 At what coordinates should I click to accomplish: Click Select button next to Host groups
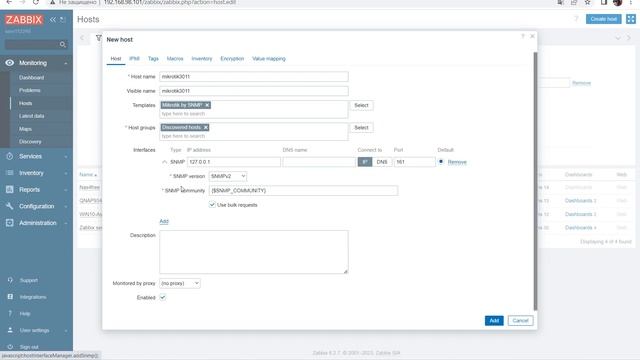pos(361,128)
